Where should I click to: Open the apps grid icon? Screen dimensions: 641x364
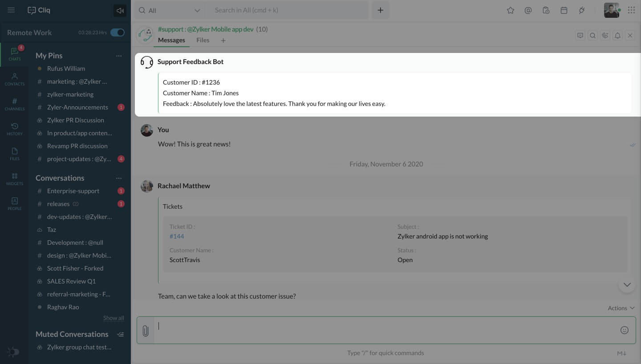point(631,10)
